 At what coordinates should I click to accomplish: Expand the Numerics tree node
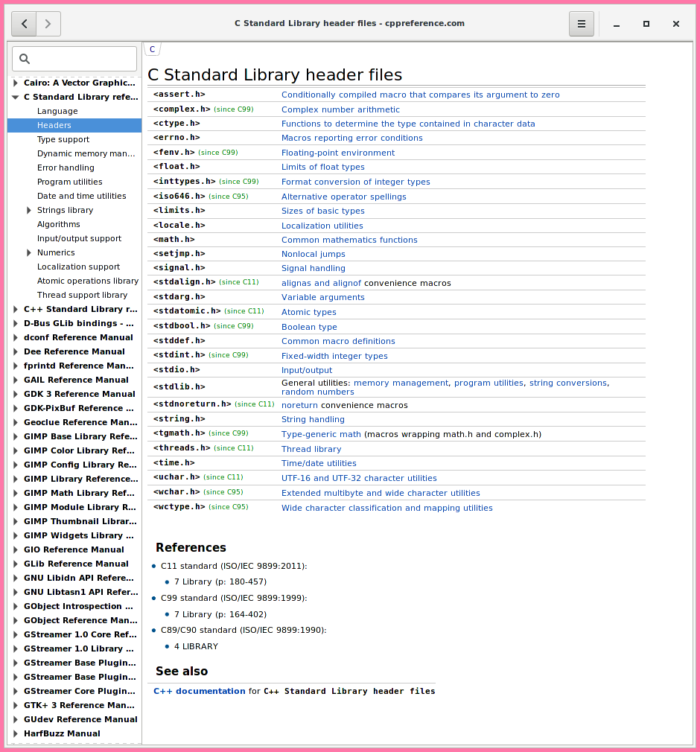pyautogui.click(x=29, y=252)
